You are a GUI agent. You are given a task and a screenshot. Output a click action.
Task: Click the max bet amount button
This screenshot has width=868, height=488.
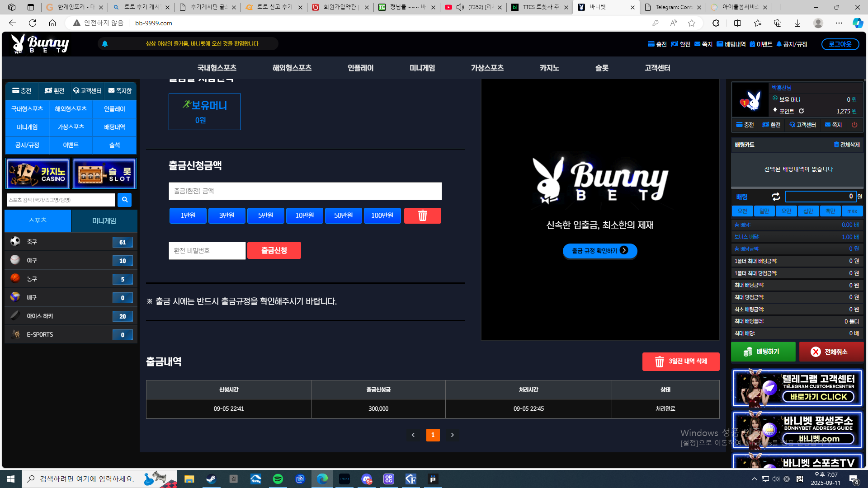[852, 211]
